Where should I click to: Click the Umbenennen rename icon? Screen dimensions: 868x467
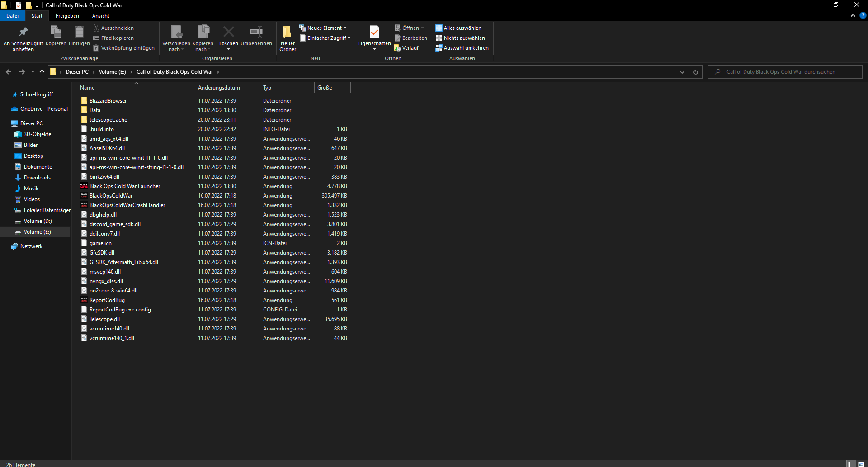pos(256,36)
